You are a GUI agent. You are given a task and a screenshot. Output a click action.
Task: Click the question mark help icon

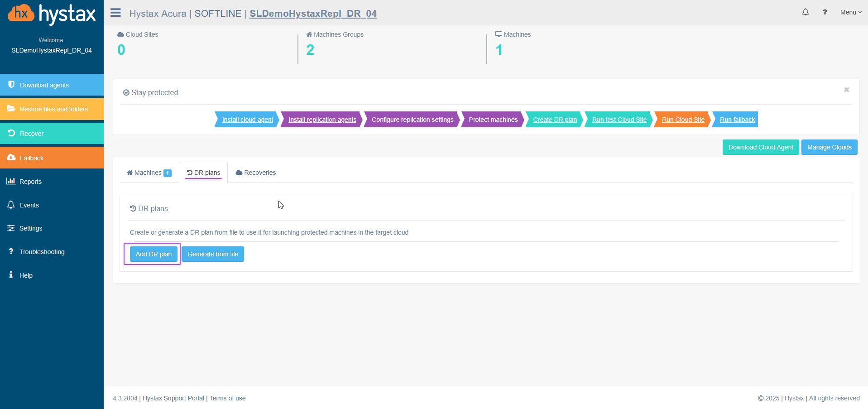(x=825, y=12)
